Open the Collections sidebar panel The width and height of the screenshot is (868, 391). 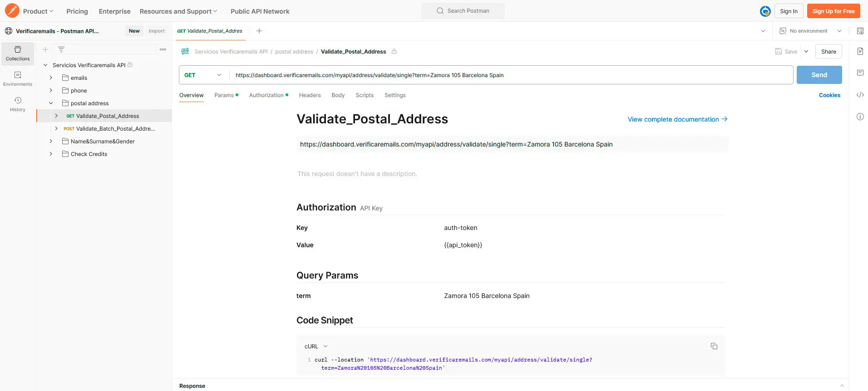click(x=18, y=54)
